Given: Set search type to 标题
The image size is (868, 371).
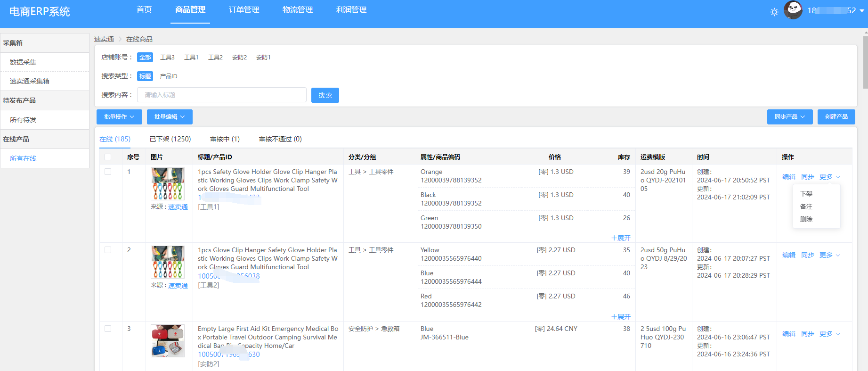Looking at the screenshot, I should pos(145,76).
